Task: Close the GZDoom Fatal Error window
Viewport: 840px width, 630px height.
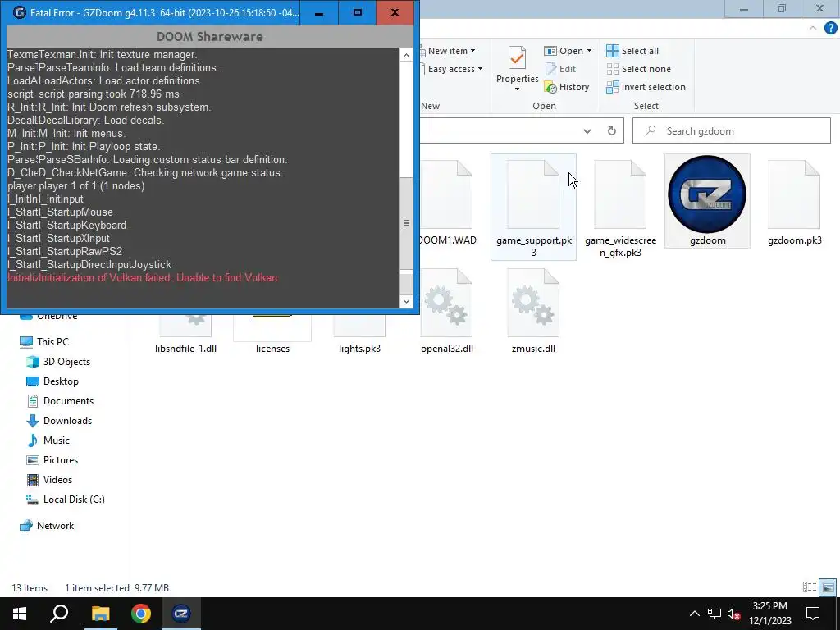Action: [x=395, y=12]
